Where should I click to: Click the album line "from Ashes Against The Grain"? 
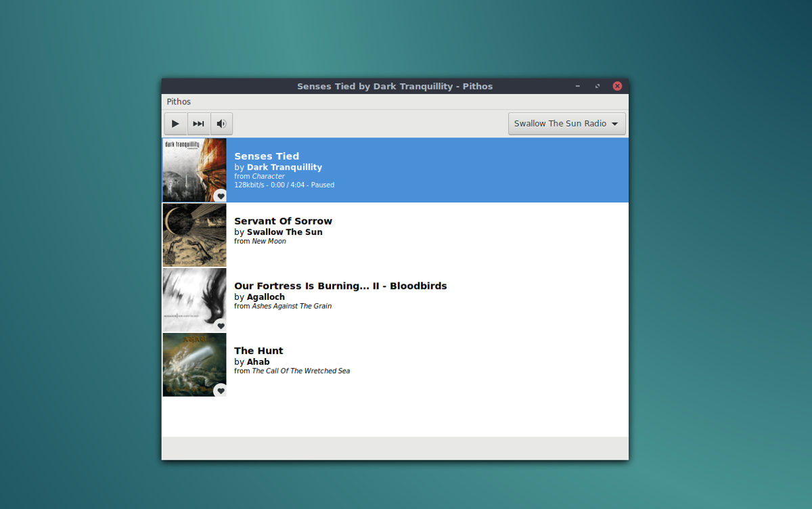(283, 307)
